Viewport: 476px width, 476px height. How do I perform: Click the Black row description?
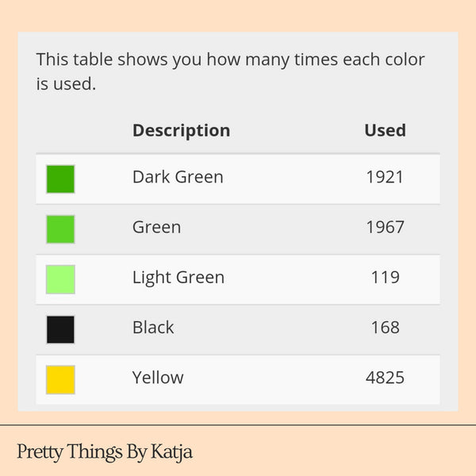click(153, 327)
